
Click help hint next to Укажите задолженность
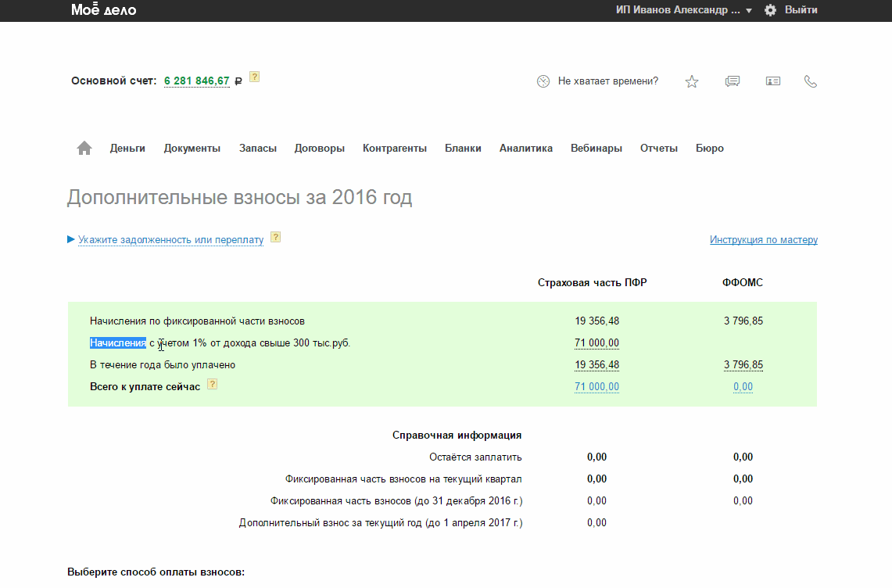click(275, 237)
